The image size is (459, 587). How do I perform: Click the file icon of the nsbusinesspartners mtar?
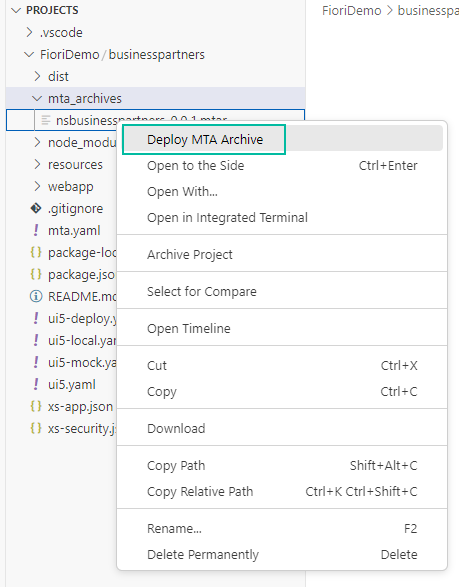coord(46,120)
